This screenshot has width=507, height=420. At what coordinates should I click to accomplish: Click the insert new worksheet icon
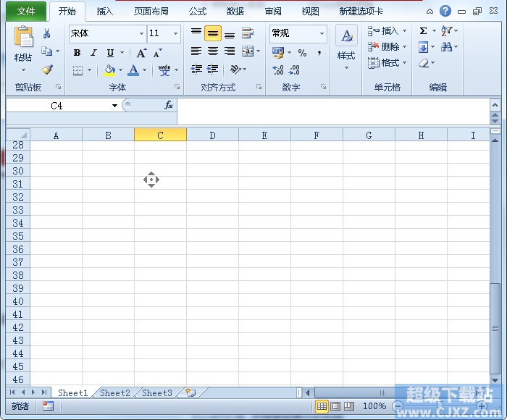tap(190, 392)
